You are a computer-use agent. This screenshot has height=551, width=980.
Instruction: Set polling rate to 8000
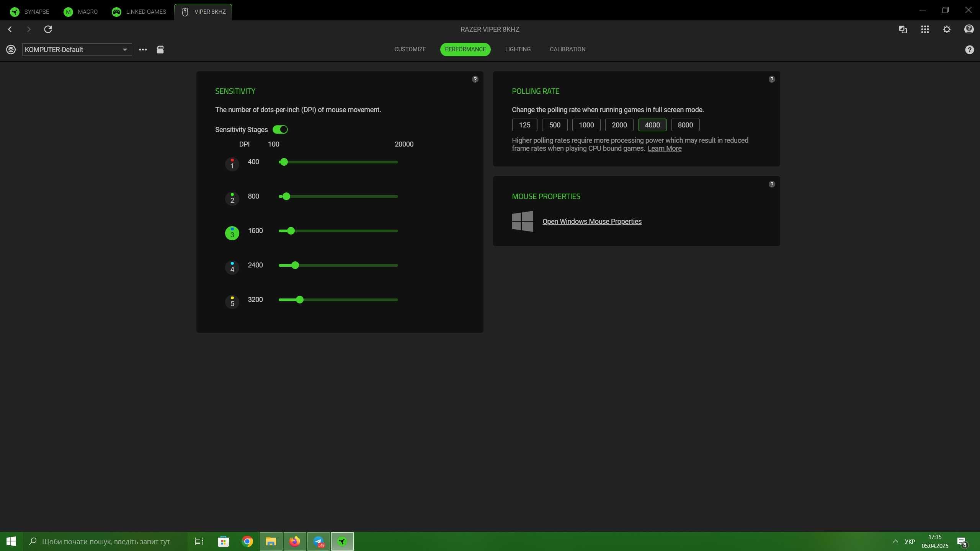click(685, 125)
